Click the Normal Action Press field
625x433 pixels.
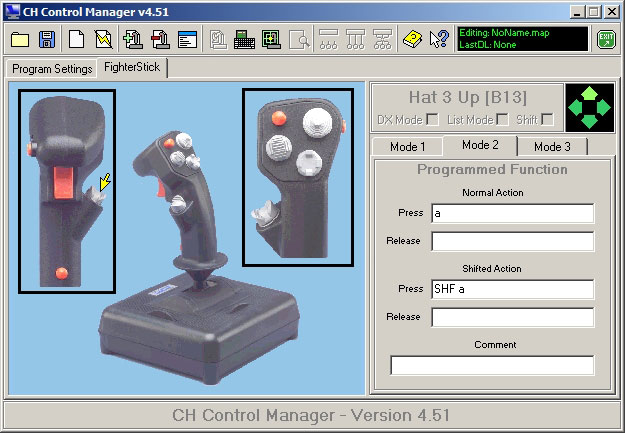[x=513, y=213]
